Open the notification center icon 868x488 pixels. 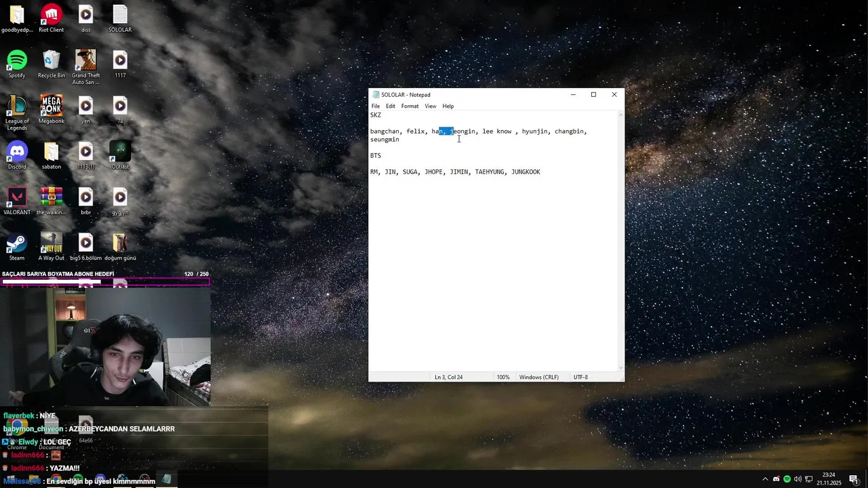coord(854,479)
